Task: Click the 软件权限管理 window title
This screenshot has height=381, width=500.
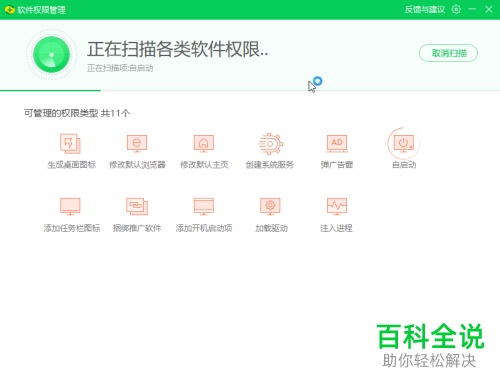Action: (x=41, y=10)
